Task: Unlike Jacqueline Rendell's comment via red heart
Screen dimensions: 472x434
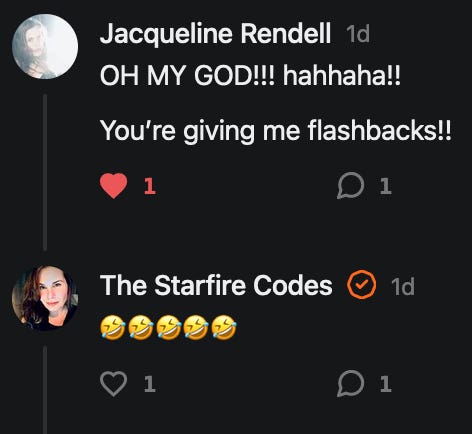Action: pos(113,186)
